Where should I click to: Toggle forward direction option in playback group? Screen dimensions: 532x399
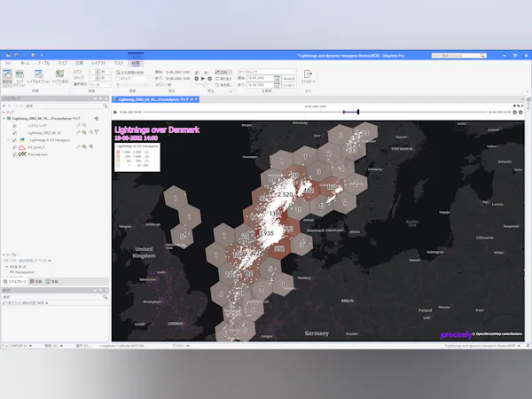223,73
